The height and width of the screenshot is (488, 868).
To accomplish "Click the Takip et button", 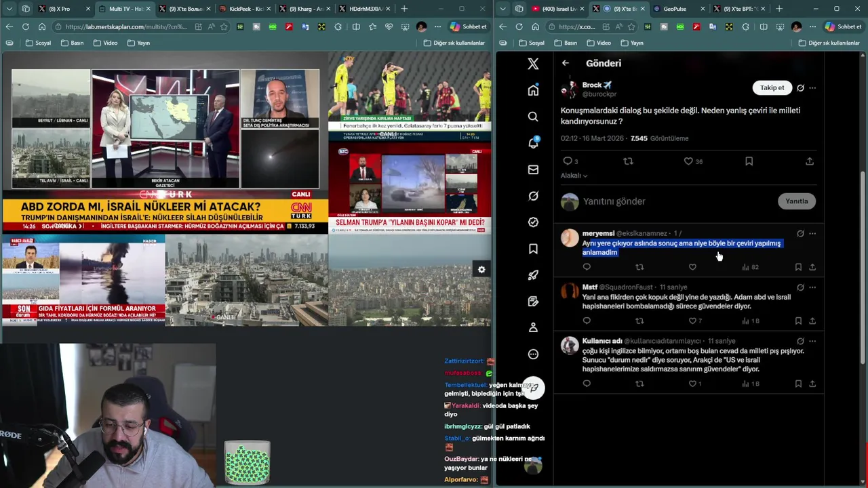I will 772,87.
